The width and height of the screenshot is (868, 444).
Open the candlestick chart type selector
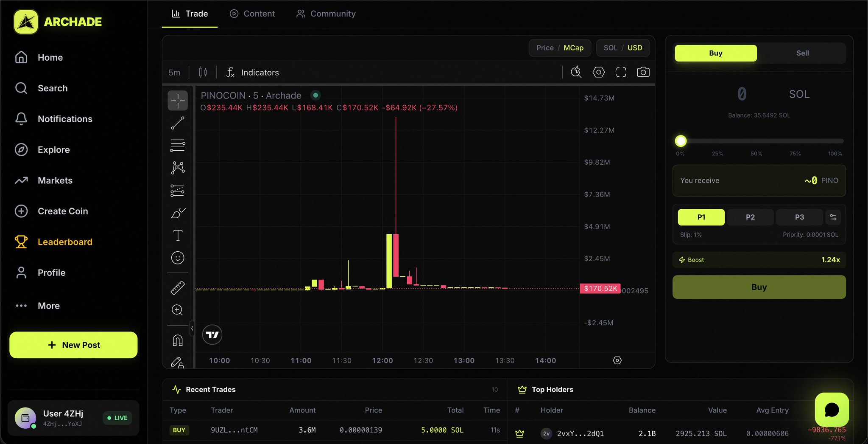coord(203,73)
